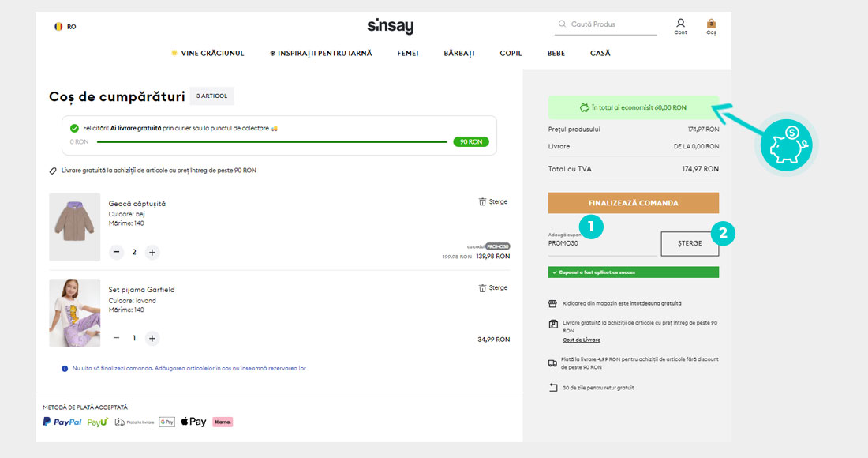Decrease quantity of Set pijama Garfield

(x=117, y=338)
